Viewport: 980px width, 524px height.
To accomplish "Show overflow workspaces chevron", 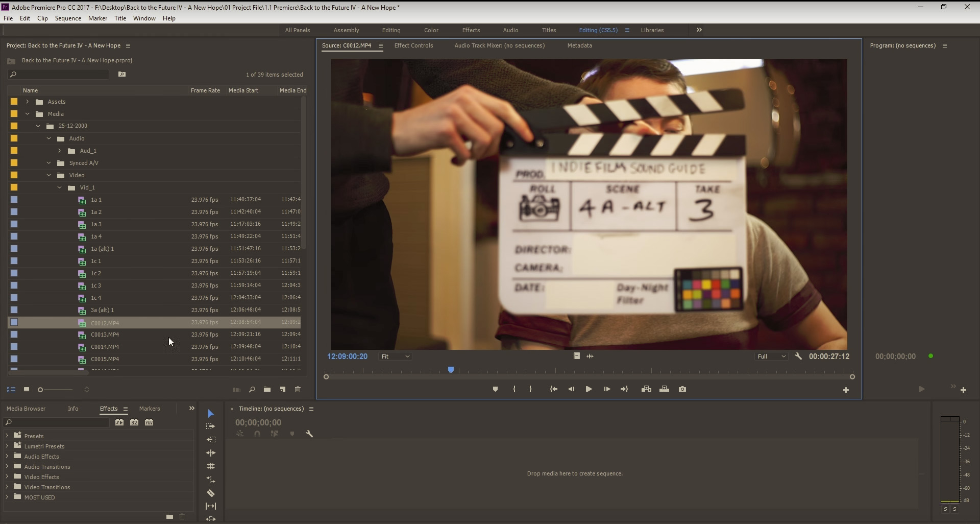I will point(699,30).
